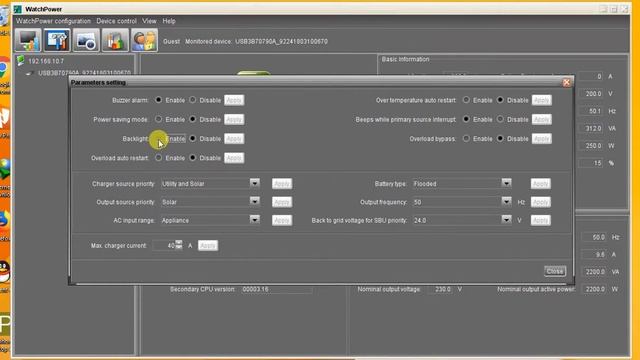The width and height of the screenshot is (640, 360).
Task: Enable Beeps while primary source interrupt
Action: pyautogui.click(x=466, y=119)
